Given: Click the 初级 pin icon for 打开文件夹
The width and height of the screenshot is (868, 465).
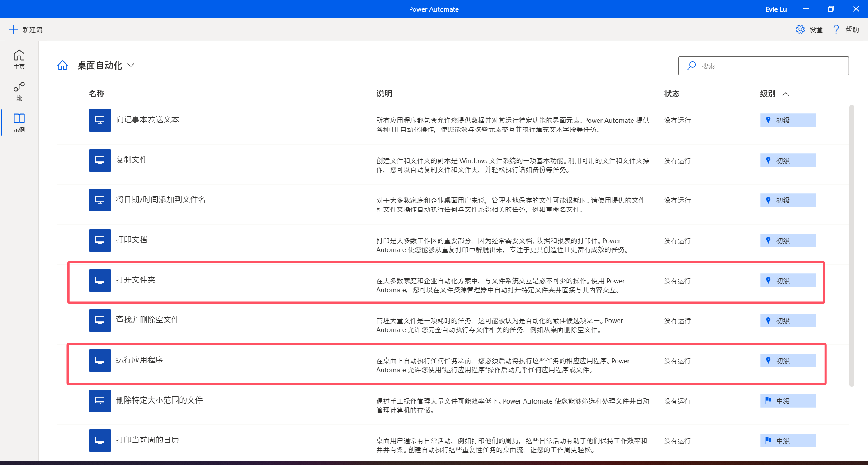Looking at the screenshot, I should pyautogui.click(x=768, y=281).
